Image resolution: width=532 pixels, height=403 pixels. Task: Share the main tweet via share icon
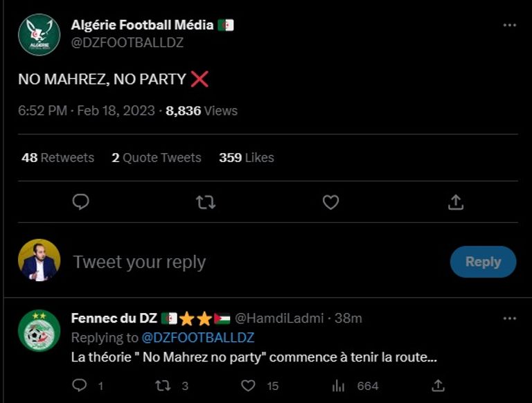click(456, 201)
